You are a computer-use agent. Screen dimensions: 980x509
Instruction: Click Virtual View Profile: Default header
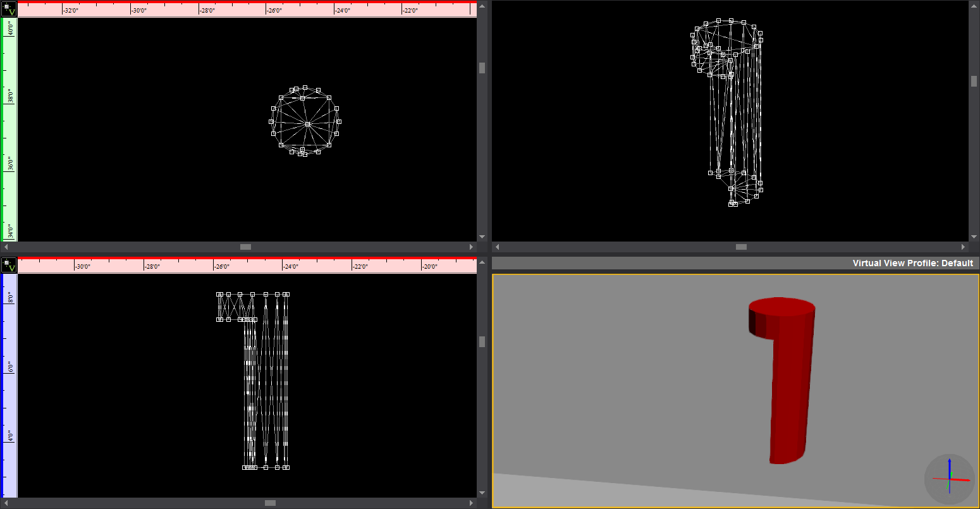click(912, 263)
